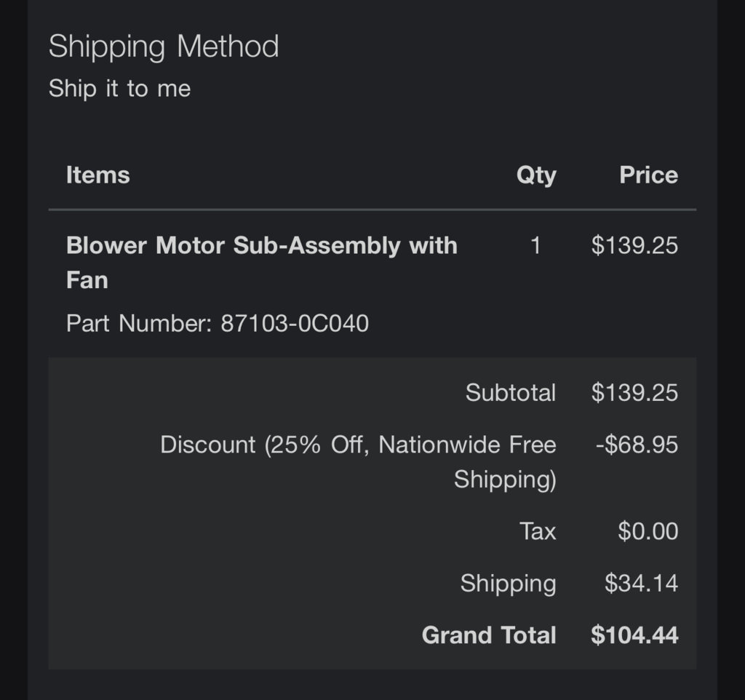Click the item quantity value 1
Image resolution: width=745 pixels, height=700 pixels.
(x=536, y=246)
